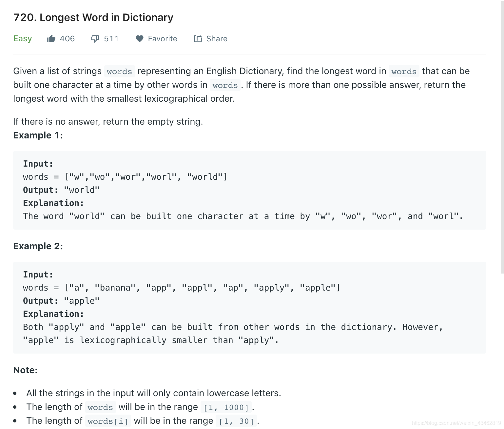Screen dimensions: 504x429
Task: Click the blog.csdn.net watermark link
Action: 456,423
